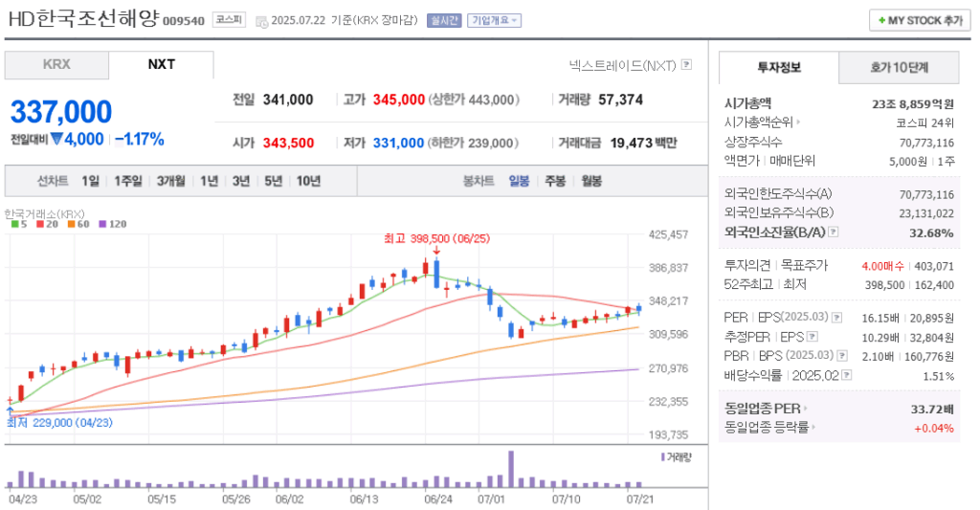
Task: Expand the 시가총액순위 arrow link
Action: pos(798,122)
